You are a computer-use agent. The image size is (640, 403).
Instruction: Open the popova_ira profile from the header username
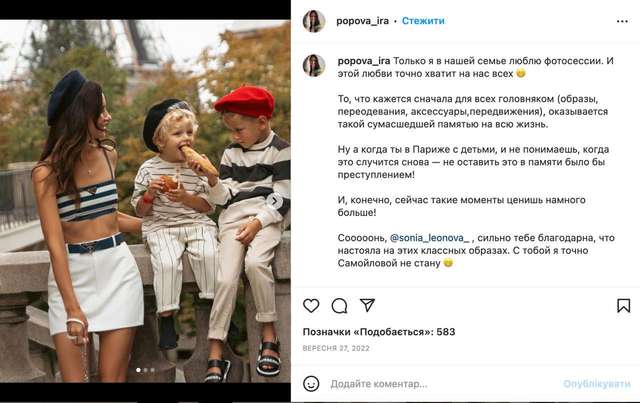(x=362, y=21)
